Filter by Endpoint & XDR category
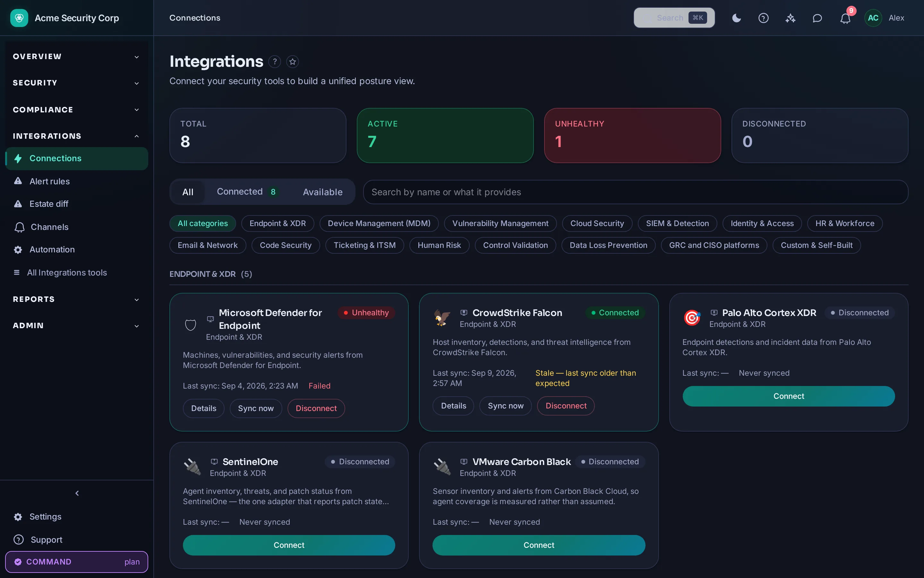 (x=278, y=223)
